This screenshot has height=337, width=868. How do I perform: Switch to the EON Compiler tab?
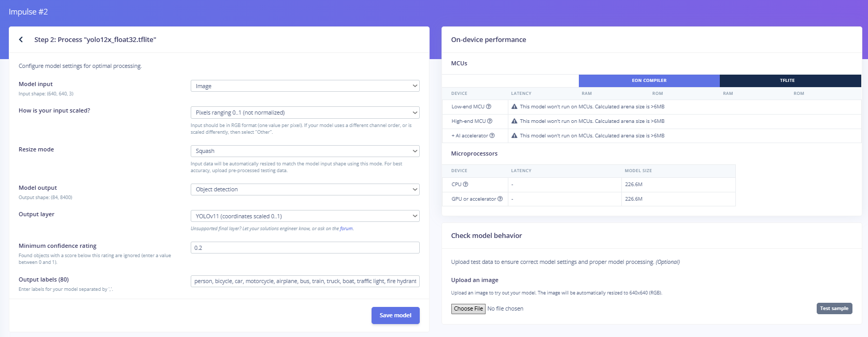pyautogui.click(x=649, y=80)
